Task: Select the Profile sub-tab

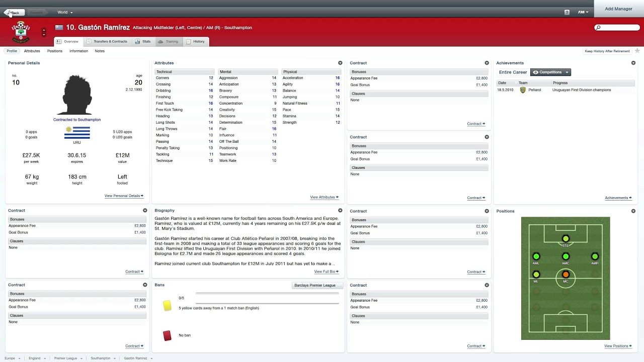Action: click(x=12, y=51)
